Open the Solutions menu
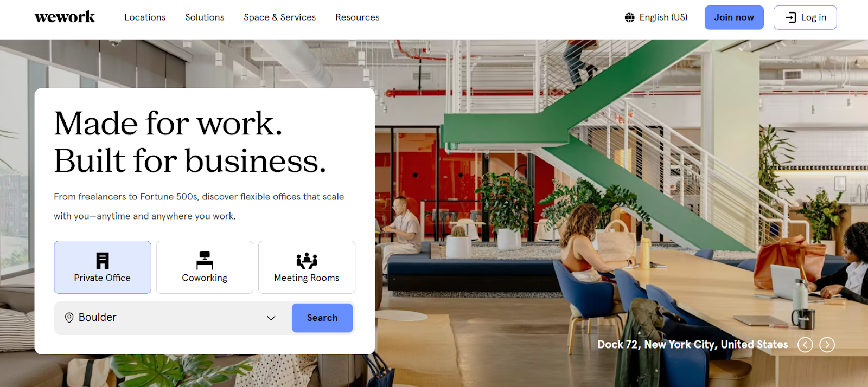 coord(205,17)
